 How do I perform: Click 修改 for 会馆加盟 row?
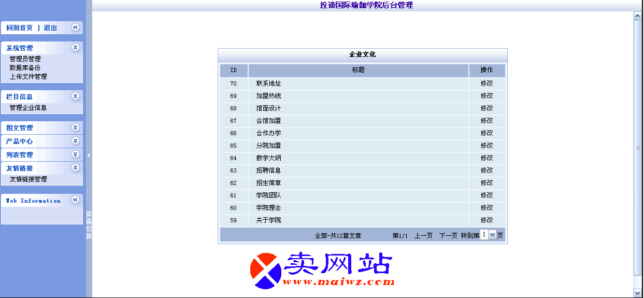pyautogui.click(x=486, y=121)
